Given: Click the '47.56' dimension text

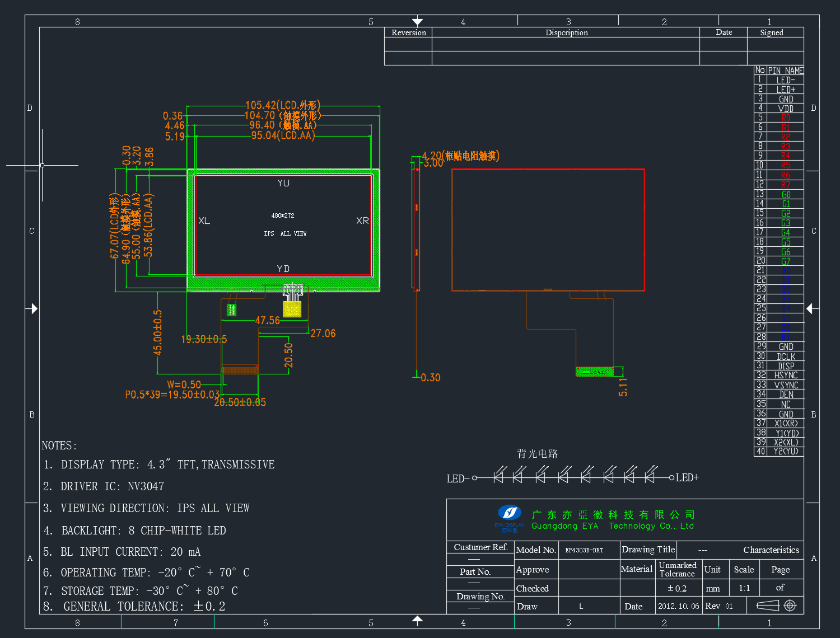Looking at the screenshot, I should click(268, 321).
